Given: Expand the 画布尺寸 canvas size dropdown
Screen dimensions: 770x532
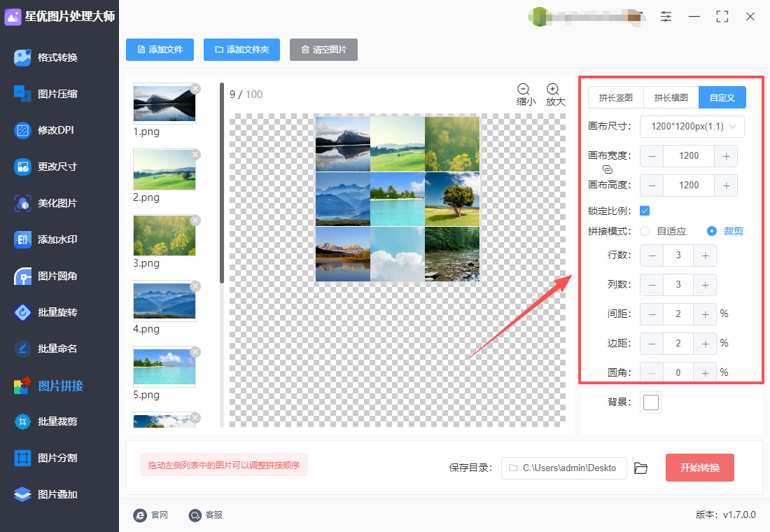Looking at the screenshot, I should [692, 126].
